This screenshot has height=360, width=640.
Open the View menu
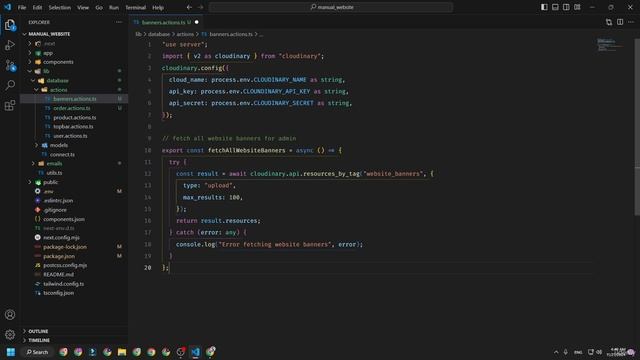[83, 7]
